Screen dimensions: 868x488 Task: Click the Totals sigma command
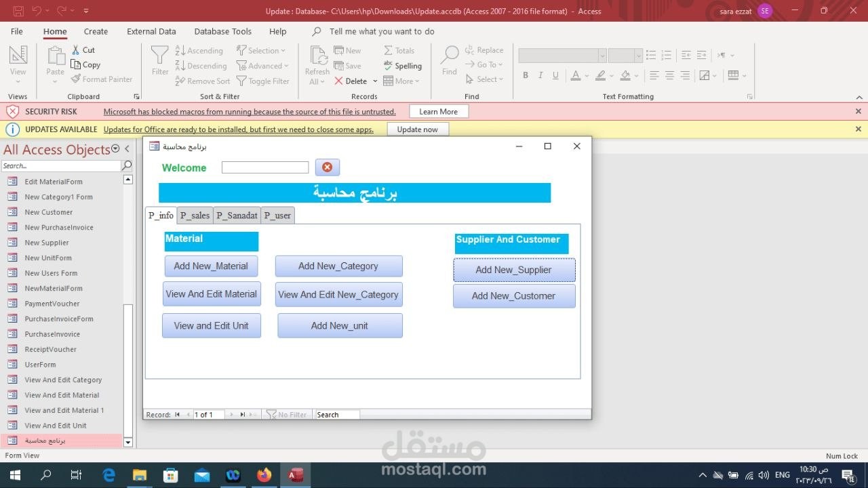coord(399,51)
